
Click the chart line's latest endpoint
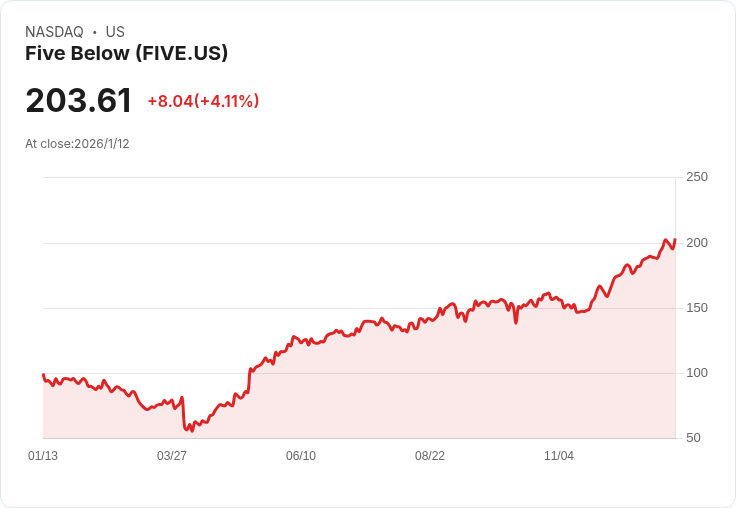click(x=675, y=239)
